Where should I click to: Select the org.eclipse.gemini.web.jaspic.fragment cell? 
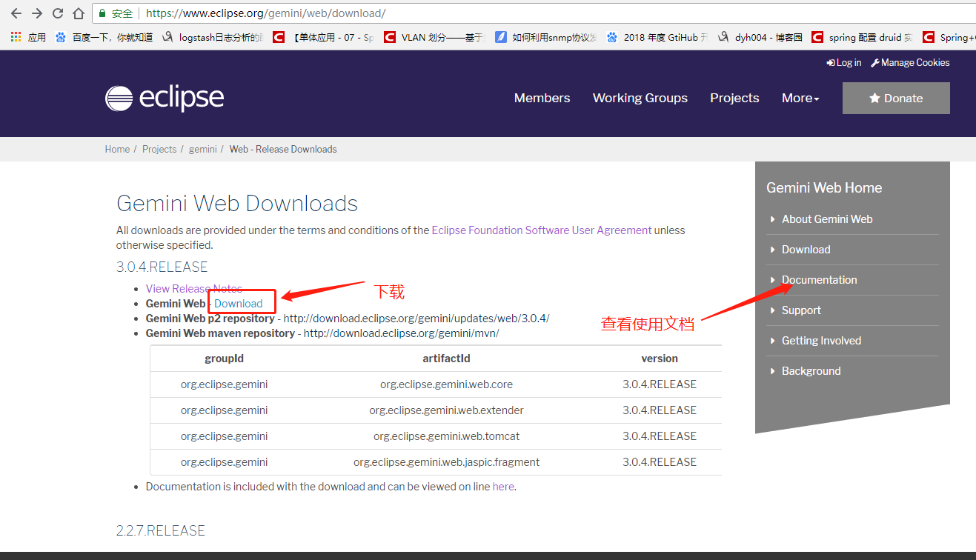point(446,462)
